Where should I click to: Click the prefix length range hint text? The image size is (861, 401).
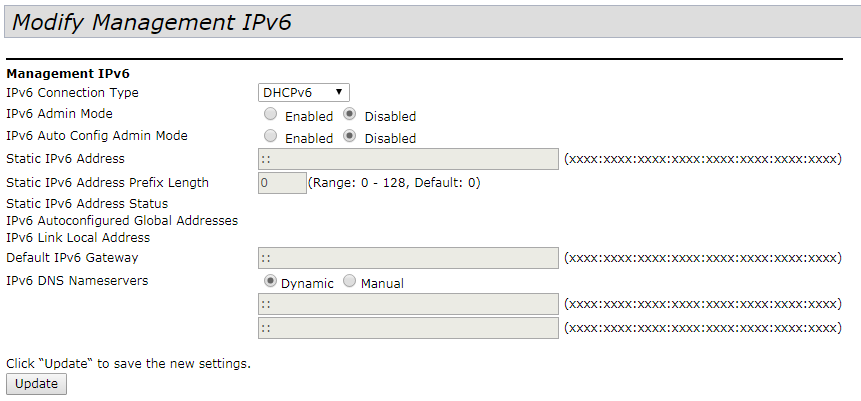coord(395,182)
